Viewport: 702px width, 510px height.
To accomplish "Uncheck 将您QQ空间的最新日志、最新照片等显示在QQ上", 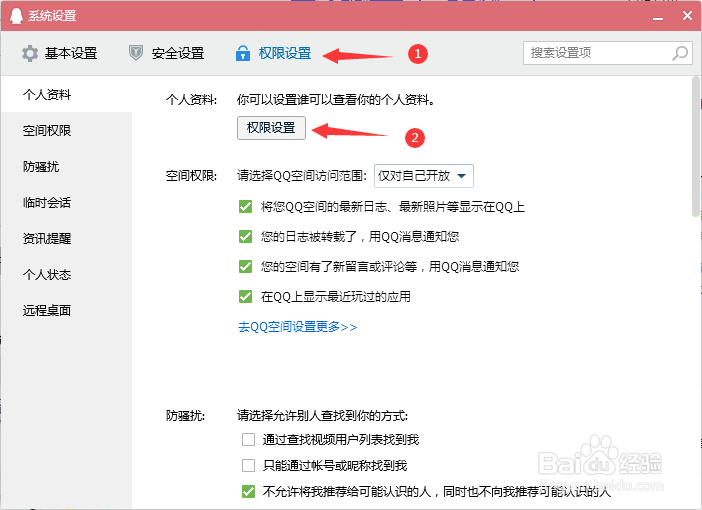I will click(x=245, y=206).
